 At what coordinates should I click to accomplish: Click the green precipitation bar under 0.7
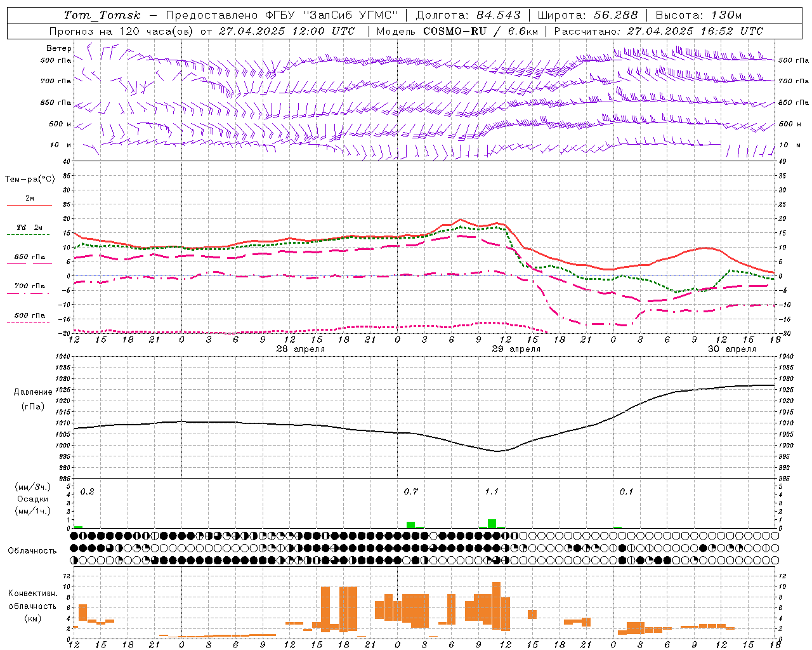tap(410, 525)
